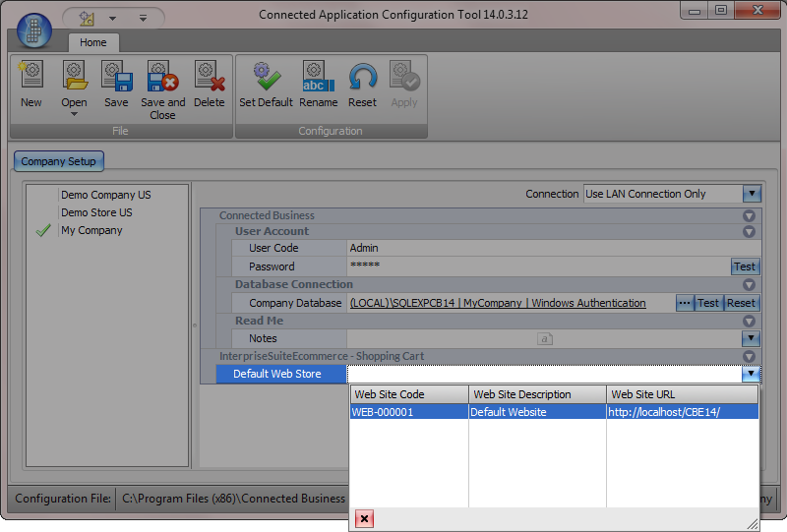Close the web store popup with red X

[x=364, y=518]
